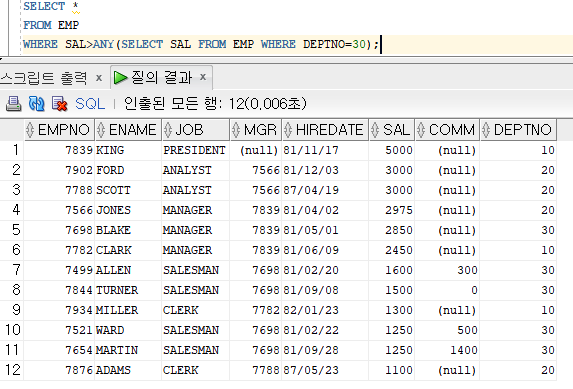The width and height of the screenshot is (573, 389).
Task: Select the JONES name cell
Action: [x=128, y=210]
